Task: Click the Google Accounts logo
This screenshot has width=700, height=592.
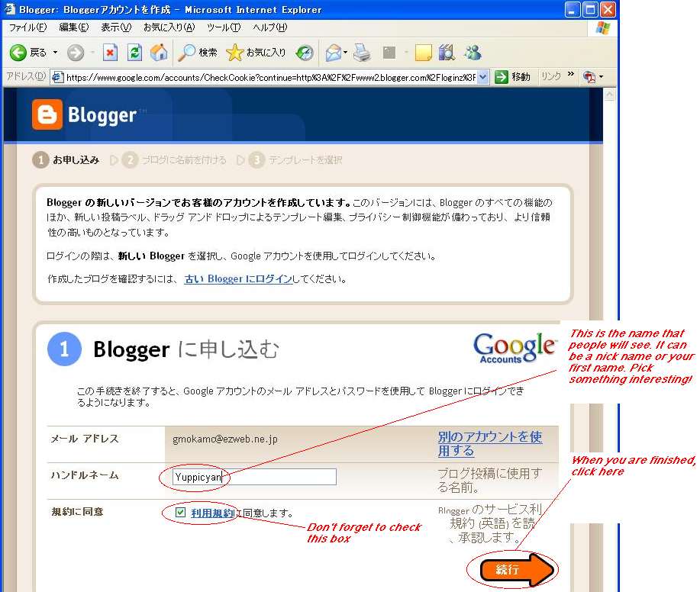Action: pos(515,348)
